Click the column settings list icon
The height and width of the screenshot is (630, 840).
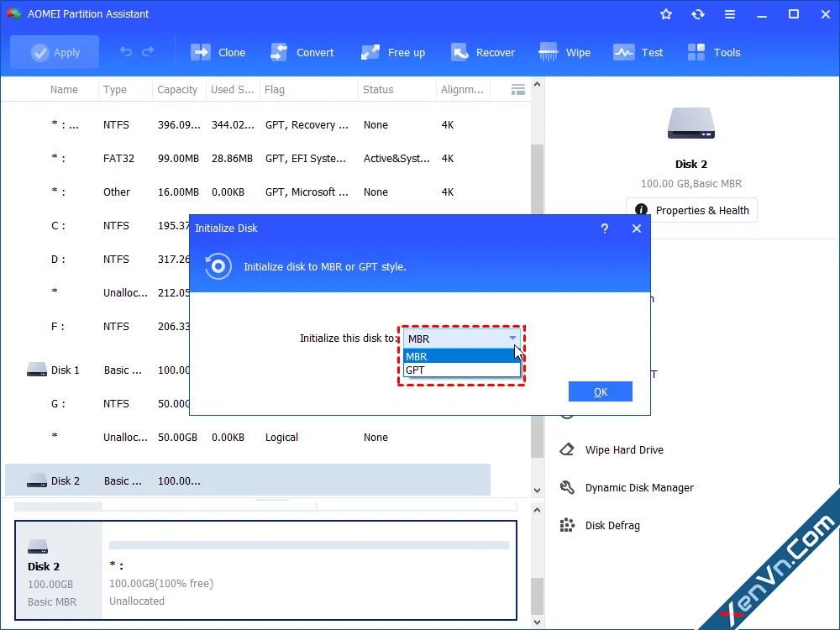tap(518, 90)
